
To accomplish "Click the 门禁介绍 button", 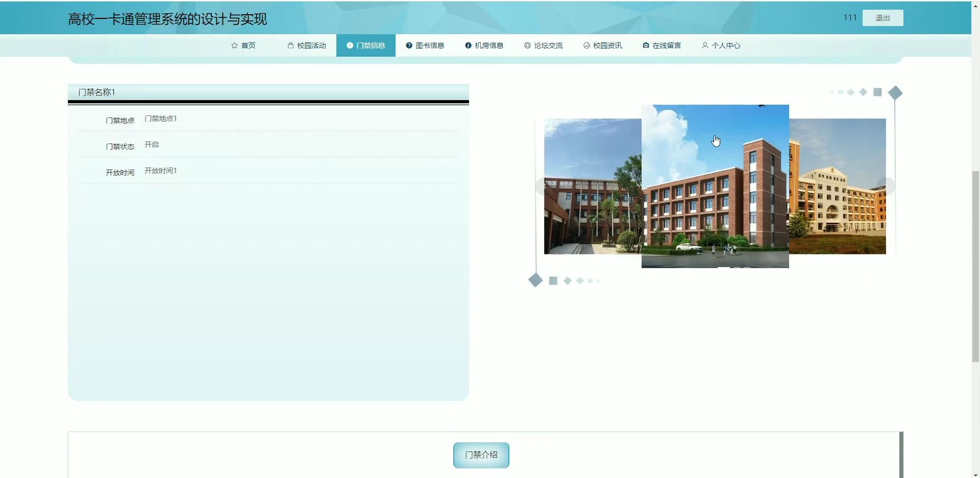I will pyautogui.click(x=481, y=455).
